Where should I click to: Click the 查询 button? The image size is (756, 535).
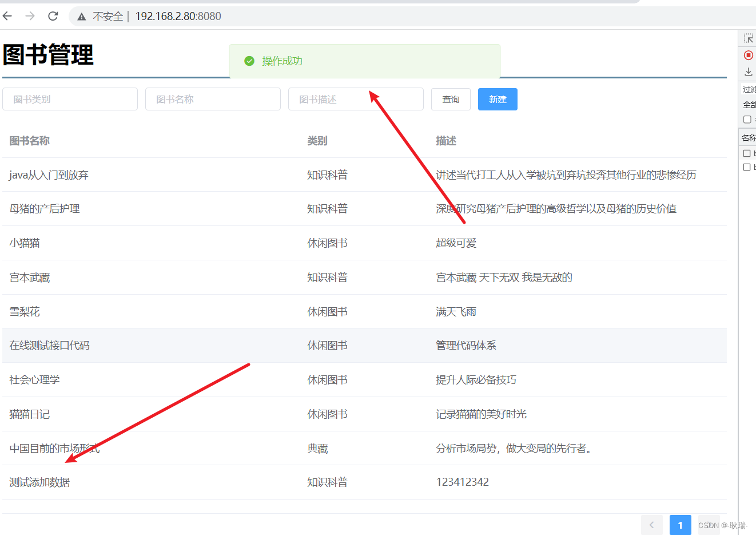pyautogui.click(x=451, y=99)
